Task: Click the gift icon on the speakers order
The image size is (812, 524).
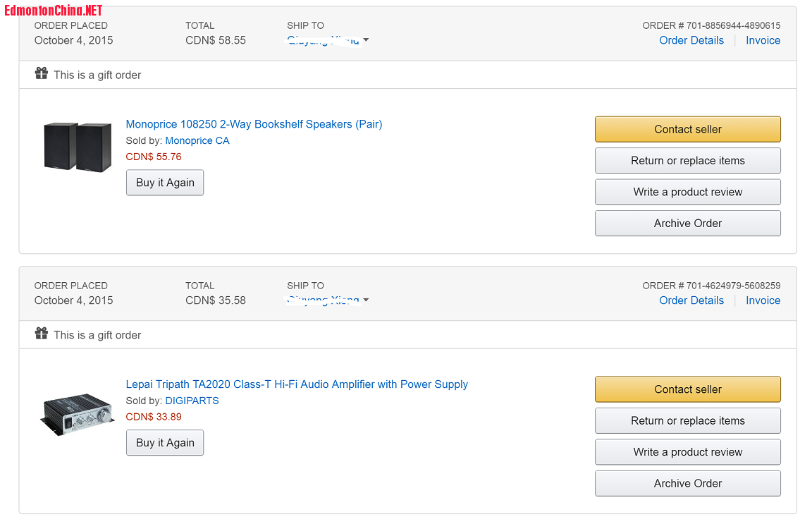Action: pos(42,73)
